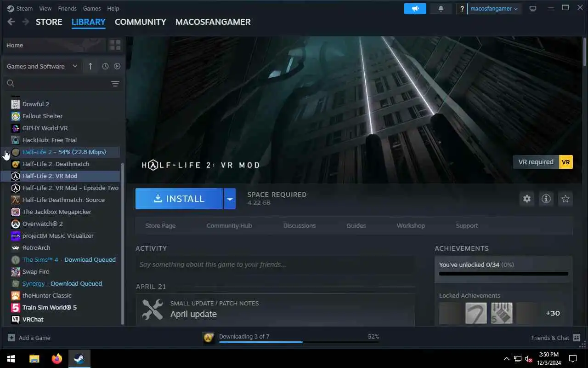Click the sort ascending arrow icon
Screen dimensions: 588x368
coord(90,66)
